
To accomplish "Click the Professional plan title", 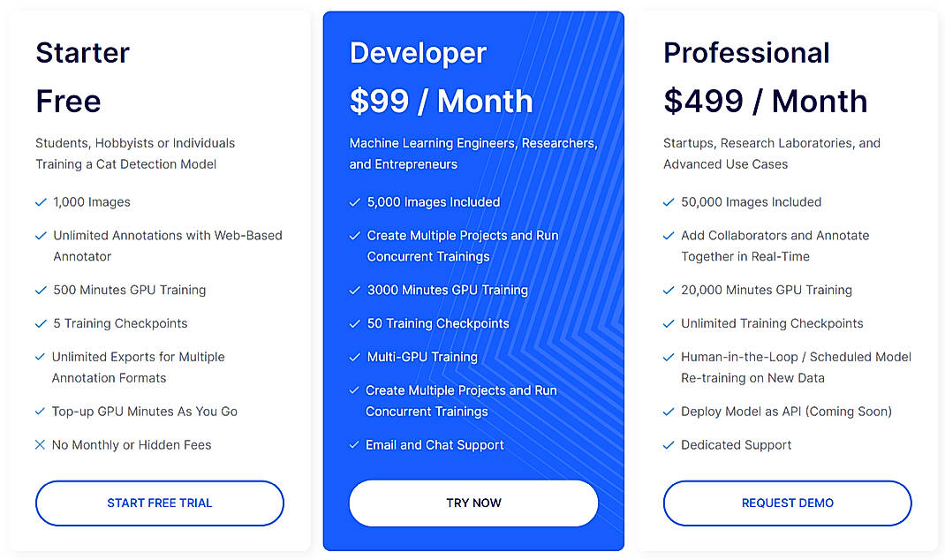I will [x=746, y=53].
